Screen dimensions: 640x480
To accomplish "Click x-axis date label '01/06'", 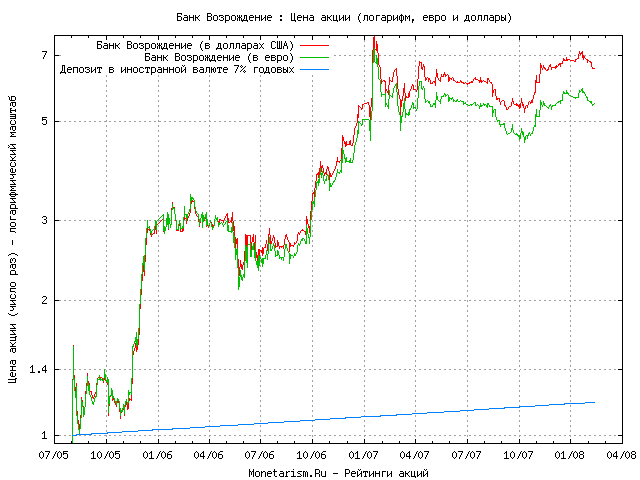I will pyautogui.click(x=157, y=455).
